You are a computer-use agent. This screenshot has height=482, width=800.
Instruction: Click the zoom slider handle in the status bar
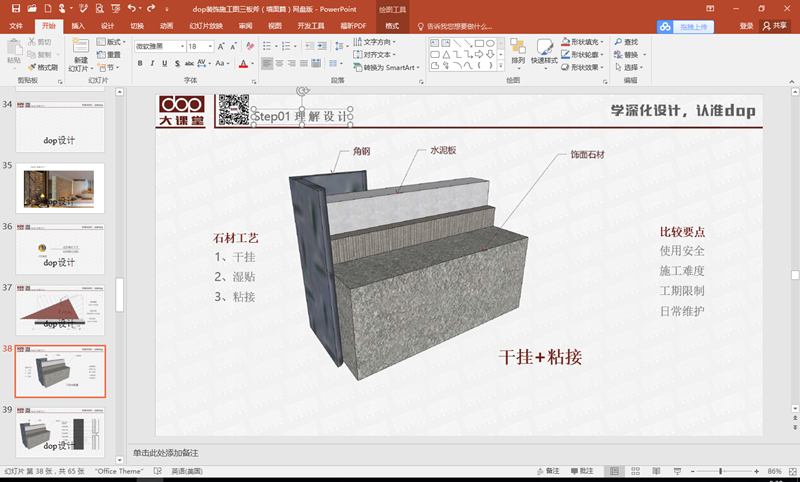tap(720, 471)
